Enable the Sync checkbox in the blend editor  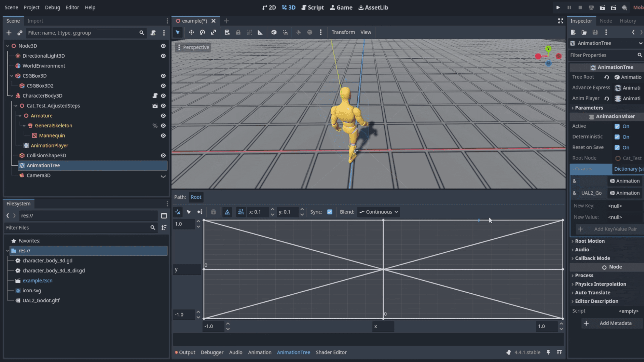pos(330,212)
